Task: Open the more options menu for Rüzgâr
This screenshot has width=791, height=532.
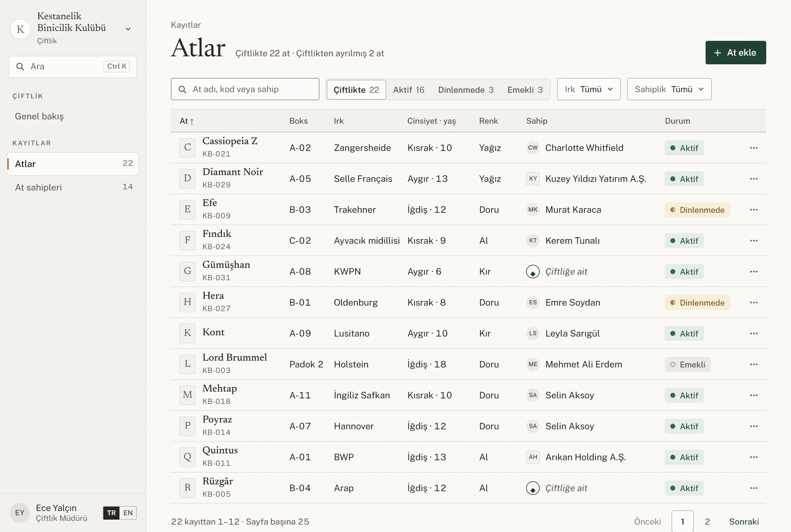Action: click(x=753, y=488)
